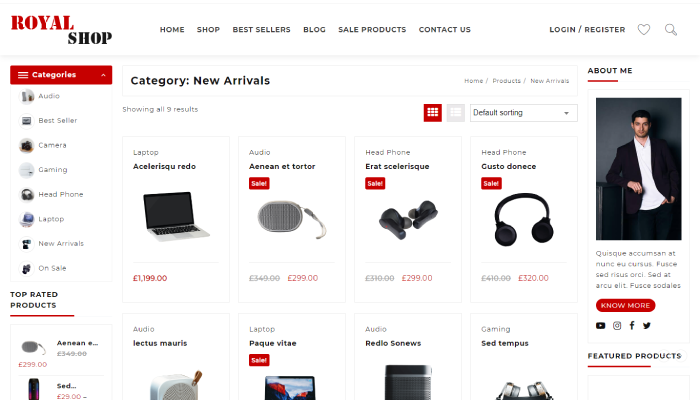Open the Instagram social icon

click(x=617, y=325)
